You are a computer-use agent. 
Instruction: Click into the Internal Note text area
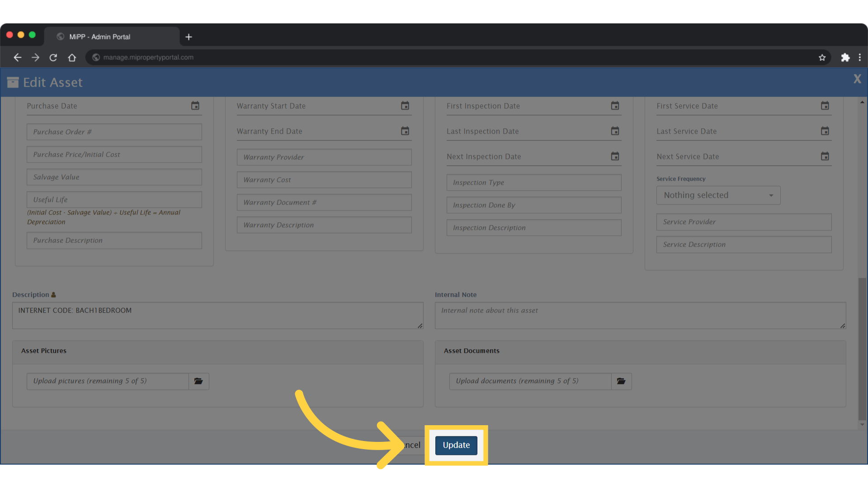point(640,315)
